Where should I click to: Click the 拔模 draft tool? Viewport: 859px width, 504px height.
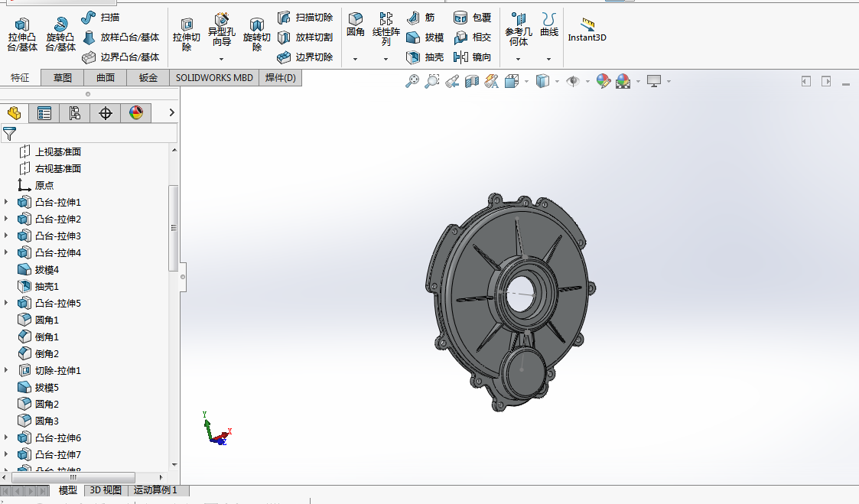click(x=425, y=37)
